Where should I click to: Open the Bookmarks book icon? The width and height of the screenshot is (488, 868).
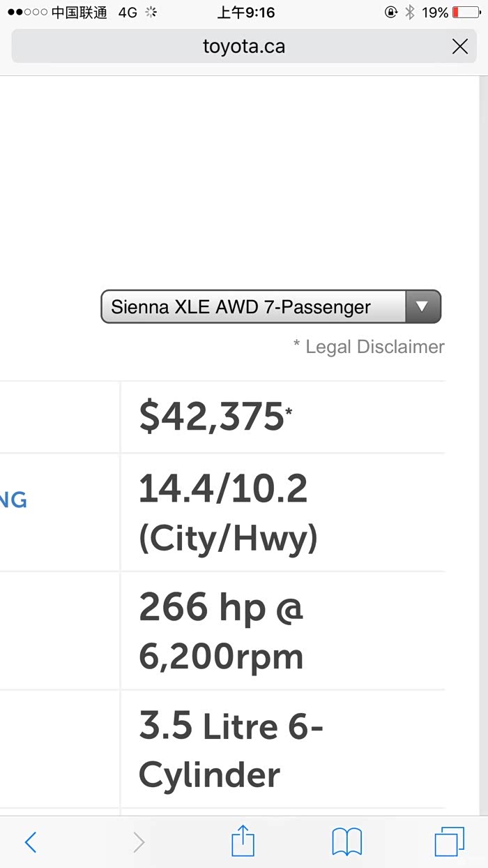[x=346, y=842]
